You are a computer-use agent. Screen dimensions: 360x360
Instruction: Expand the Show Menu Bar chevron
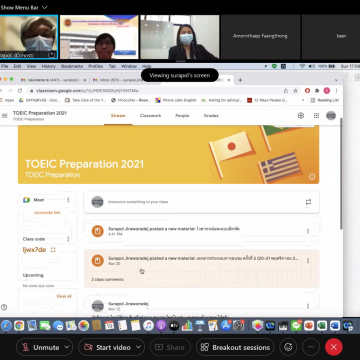[44, 7]
